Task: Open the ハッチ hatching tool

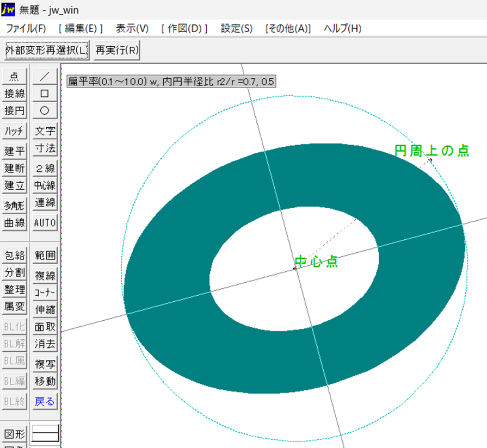Action: point(14,130)
